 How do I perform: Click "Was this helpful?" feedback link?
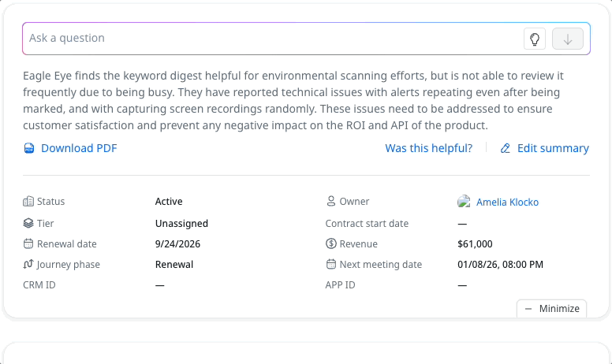428,148
